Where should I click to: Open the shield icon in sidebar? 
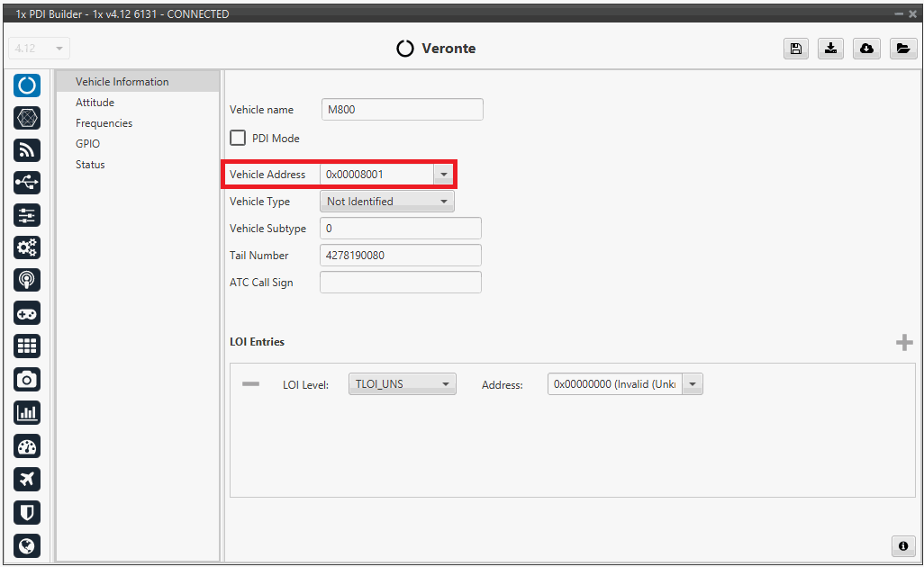coord(27,512)
